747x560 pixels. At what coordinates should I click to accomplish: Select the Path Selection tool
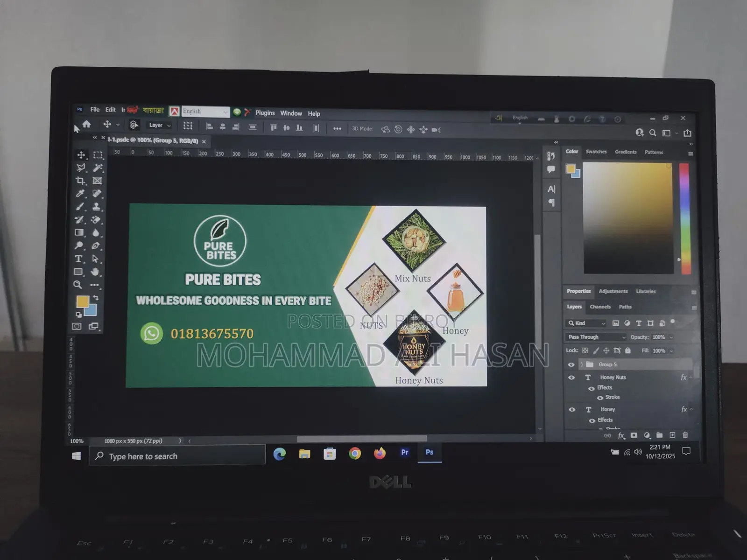coord(95,259)
